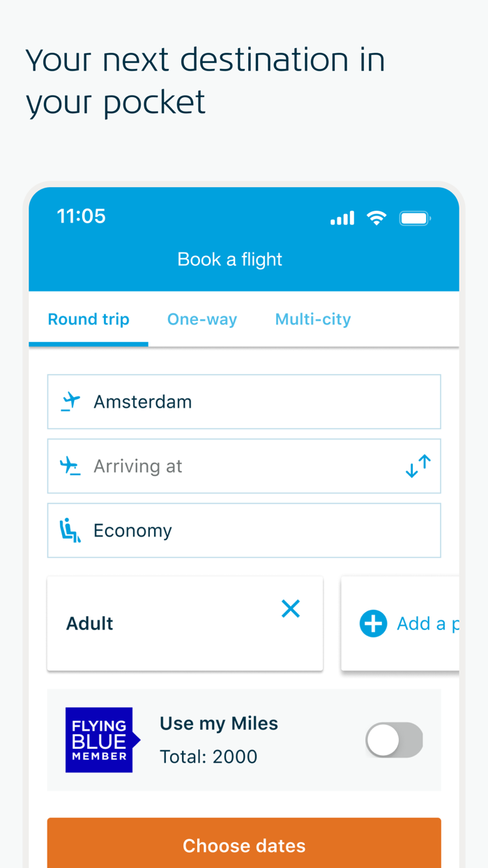Select the Multi-city tab

(x=312, y=319)
